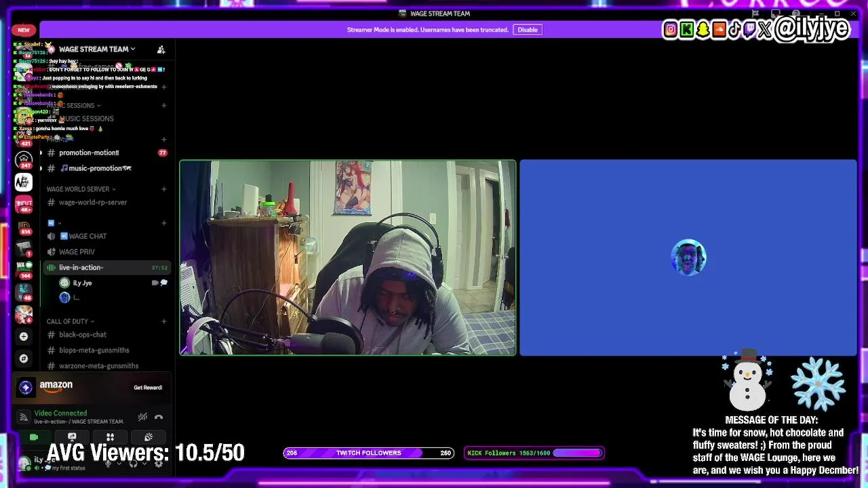
Task: Open the WA server with 144 badge
Action: pyautogui.click(x=24, y=270)
